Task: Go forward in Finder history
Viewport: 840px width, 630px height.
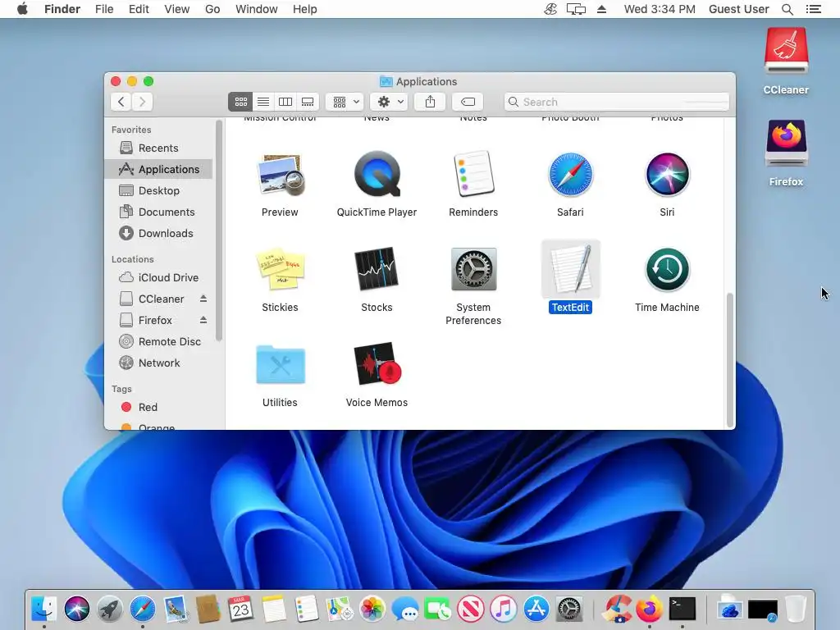Action: [142, 102]
